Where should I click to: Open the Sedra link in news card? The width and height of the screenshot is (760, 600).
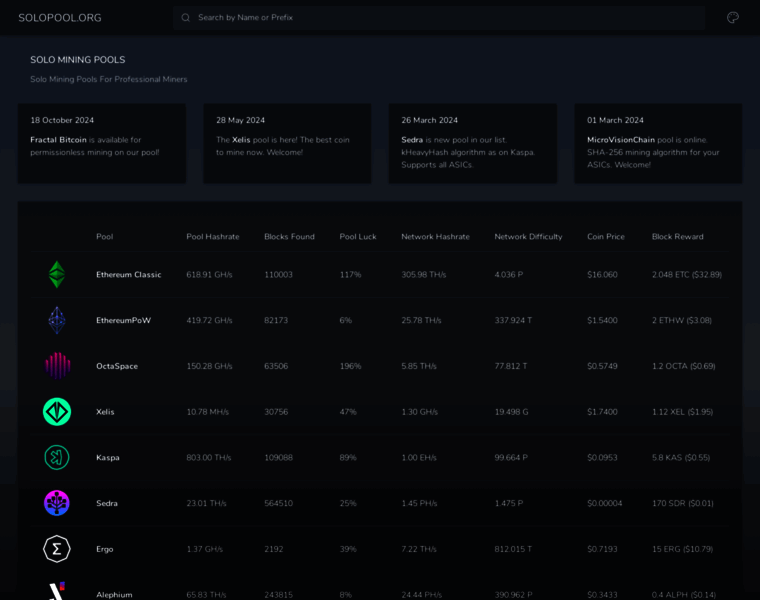(x=412, y=140)
